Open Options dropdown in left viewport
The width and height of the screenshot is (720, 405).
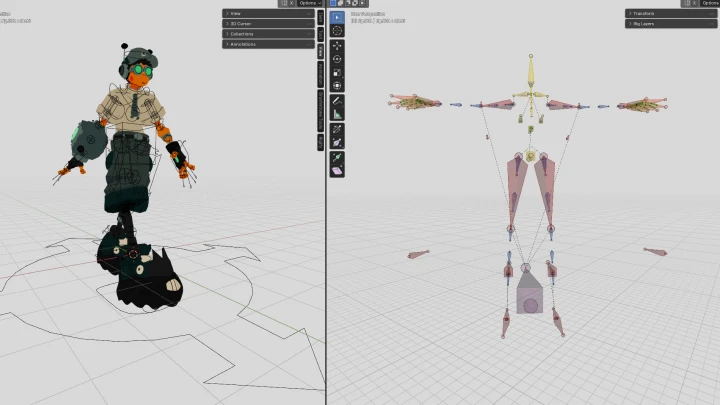(310, 3)
